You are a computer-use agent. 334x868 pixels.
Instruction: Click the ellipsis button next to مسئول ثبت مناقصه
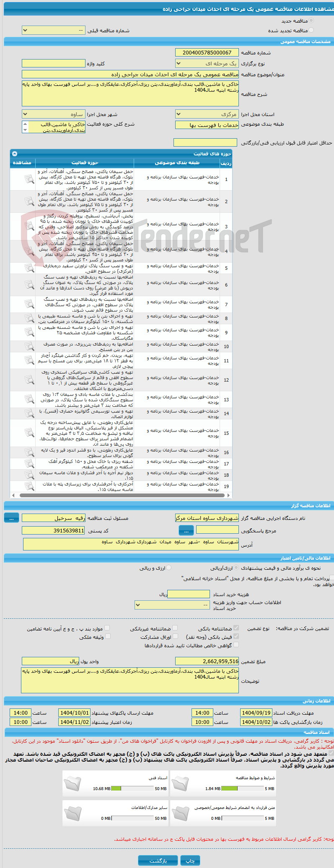(x=11, y=518)
